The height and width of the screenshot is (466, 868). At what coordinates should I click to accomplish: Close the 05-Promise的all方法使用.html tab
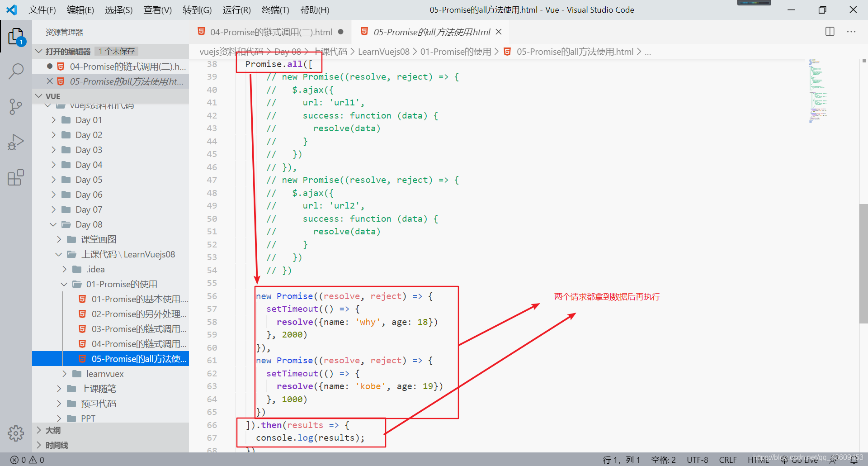pos(499,32)
